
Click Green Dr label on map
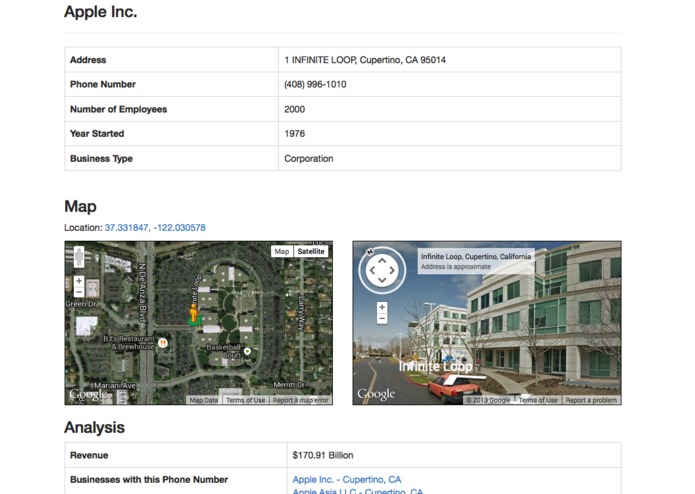[x=81, y=304]
